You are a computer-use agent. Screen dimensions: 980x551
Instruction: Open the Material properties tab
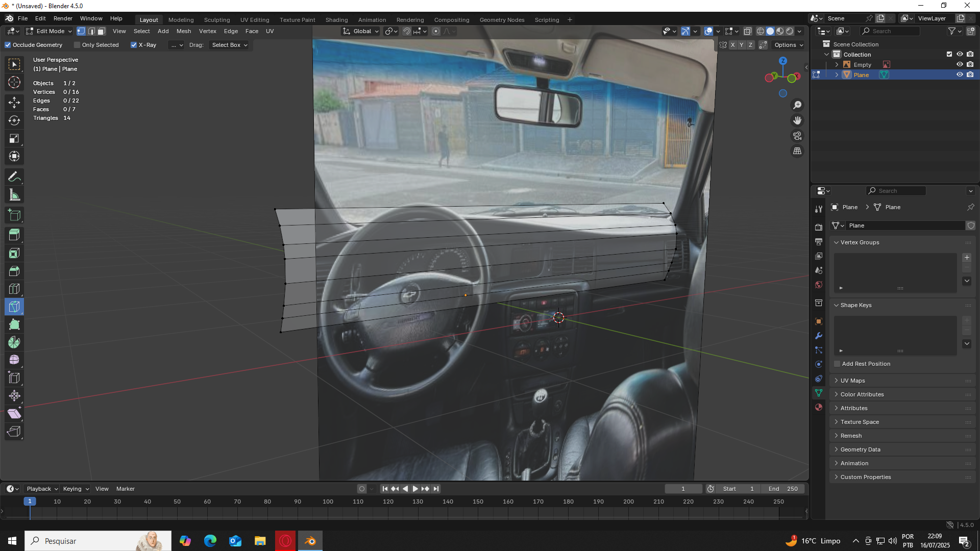(819, 407)
